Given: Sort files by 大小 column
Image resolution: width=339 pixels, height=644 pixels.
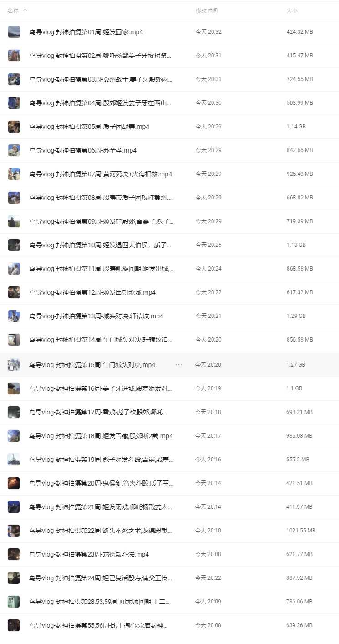Looking at the screenshot, I should 292,10.
